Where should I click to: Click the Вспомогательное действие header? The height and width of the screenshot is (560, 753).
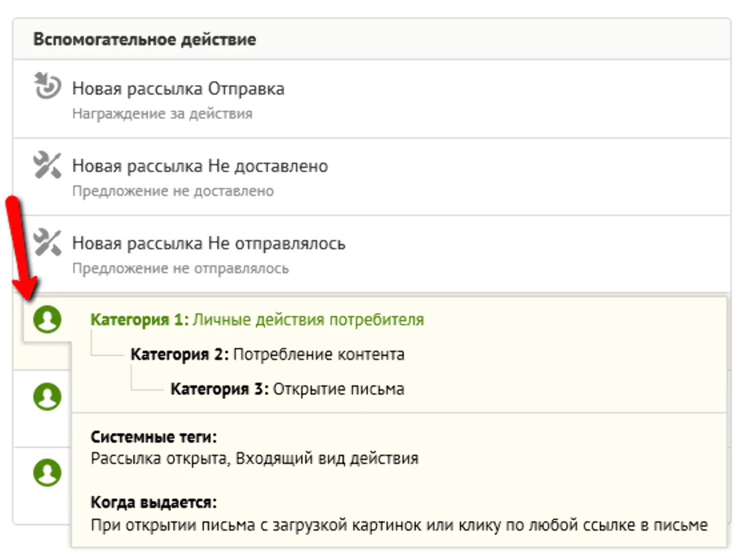[145, 39]
